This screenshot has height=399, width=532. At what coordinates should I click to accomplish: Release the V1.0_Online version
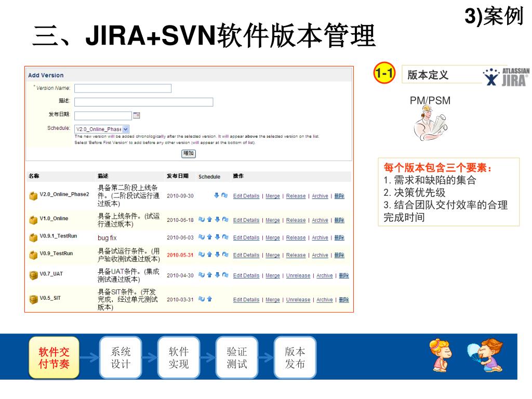tap(296, 220)
